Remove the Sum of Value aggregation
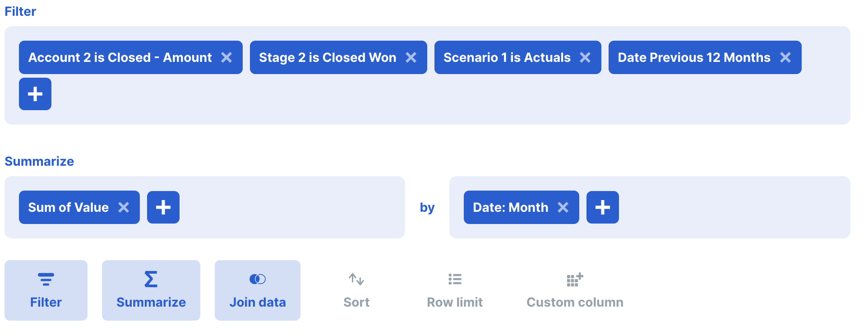Image resolution: width=868 pixels, height=336 pixels. [124, 207]
